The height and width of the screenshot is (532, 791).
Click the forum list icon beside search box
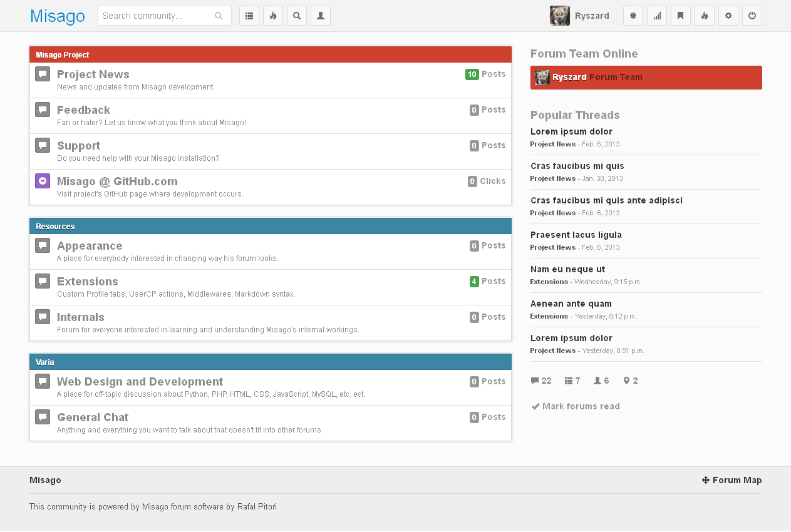click(x=249, y=16)
